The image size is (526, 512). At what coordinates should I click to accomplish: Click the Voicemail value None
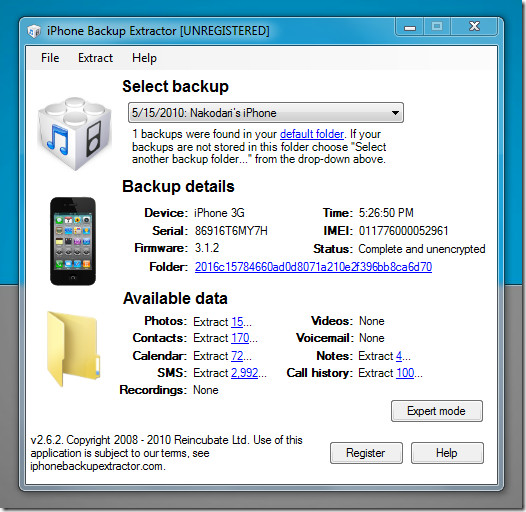pos(372,338)
